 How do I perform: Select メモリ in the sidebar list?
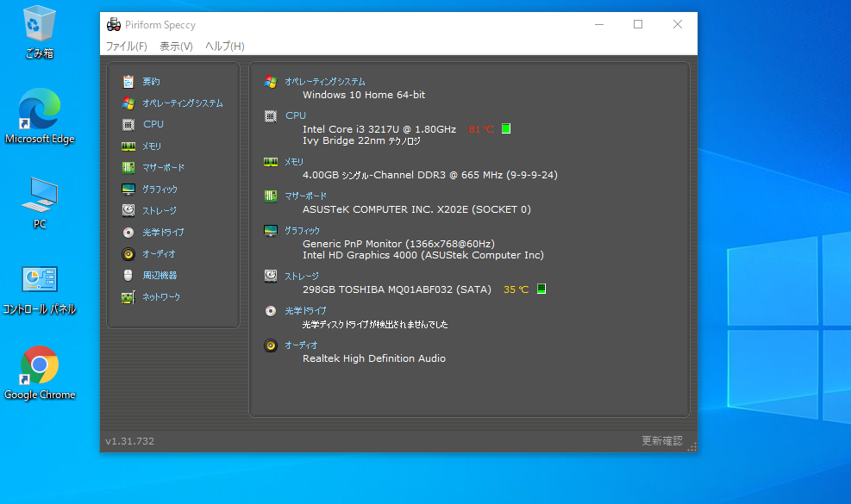[x=152, y=146]
